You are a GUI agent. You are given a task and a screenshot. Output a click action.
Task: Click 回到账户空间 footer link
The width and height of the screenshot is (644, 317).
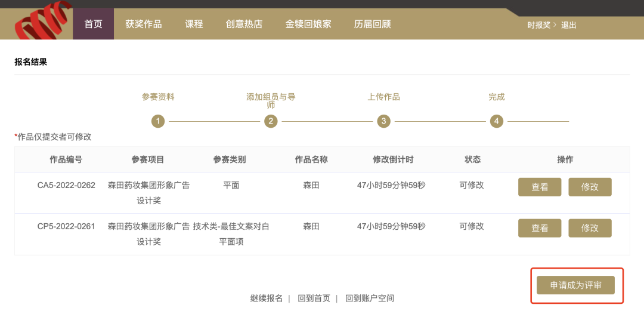[370, 298]
